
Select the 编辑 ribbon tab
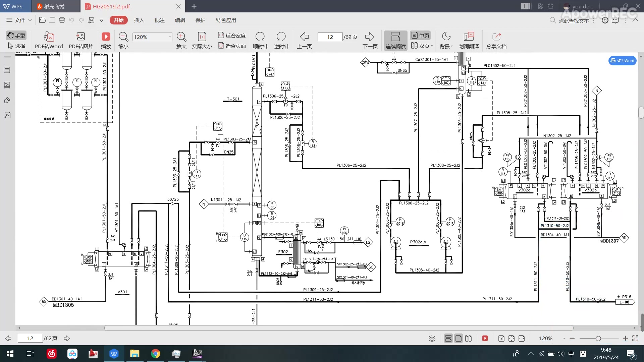180,20
